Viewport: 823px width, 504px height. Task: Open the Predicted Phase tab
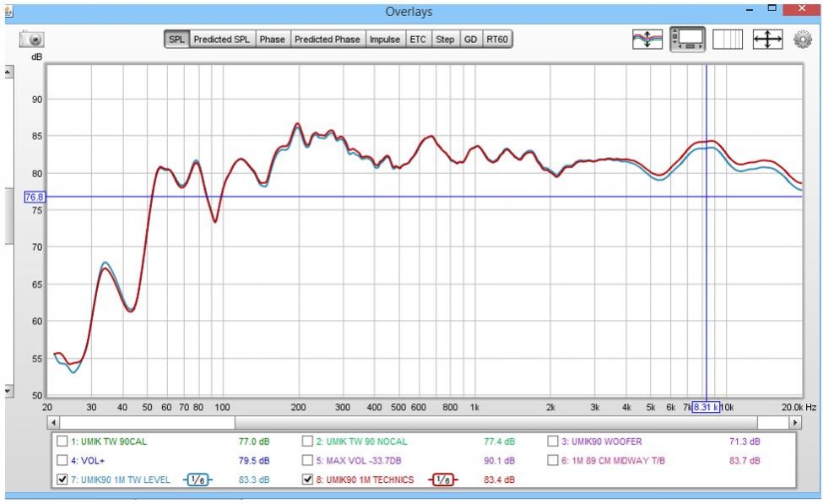327,40
